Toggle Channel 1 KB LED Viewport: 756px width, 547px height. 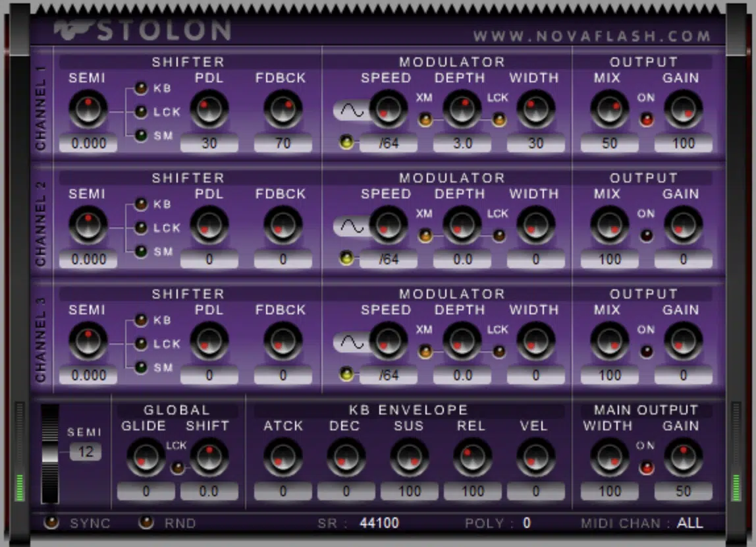tap(141, 88)
